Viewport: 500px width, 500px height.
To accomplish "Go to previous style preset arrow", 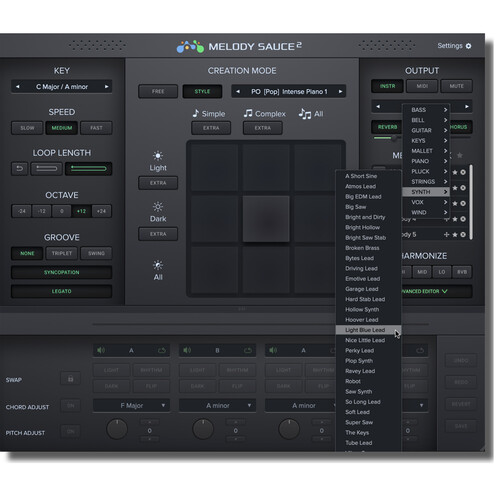I will point(238,91).
